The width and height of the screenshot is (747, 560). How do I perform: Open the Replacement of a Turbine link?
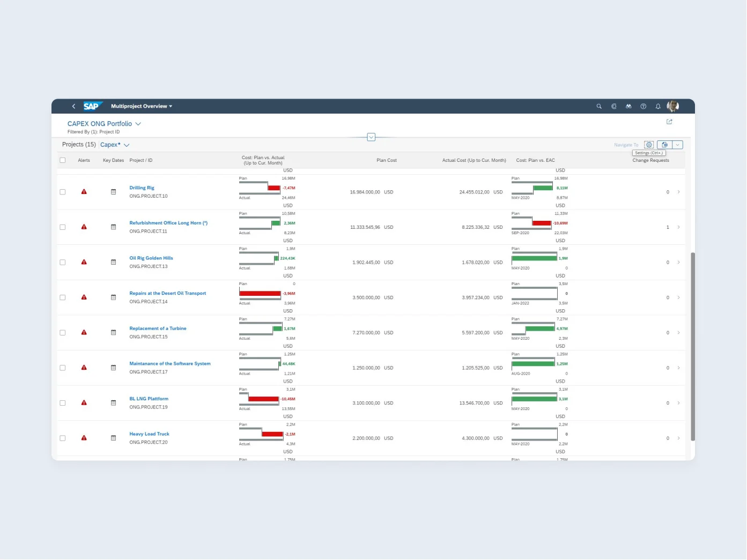click(x=158, y=328)
